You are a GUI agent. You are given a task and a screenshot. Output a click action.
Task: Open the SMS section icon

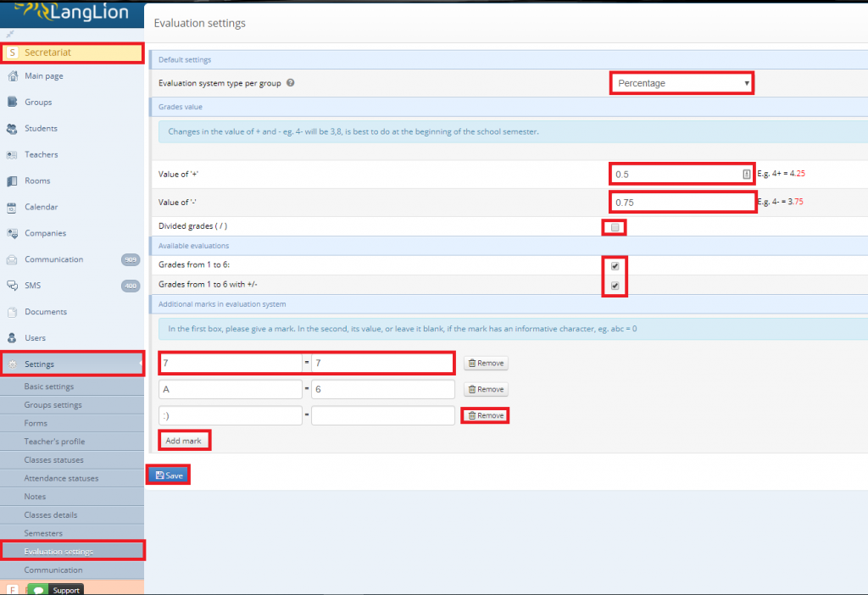coord(14,286)
